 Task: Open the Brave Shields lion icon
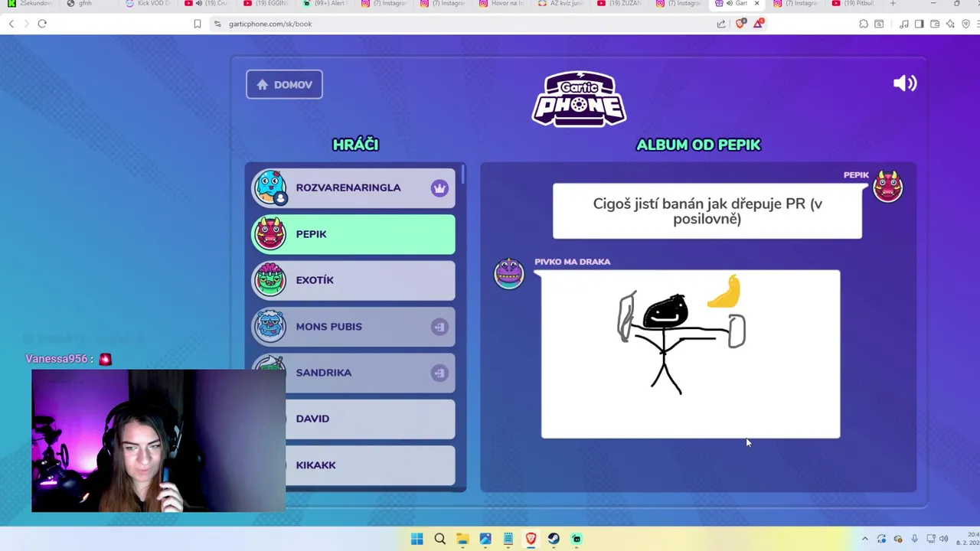(x=740, y=24)
